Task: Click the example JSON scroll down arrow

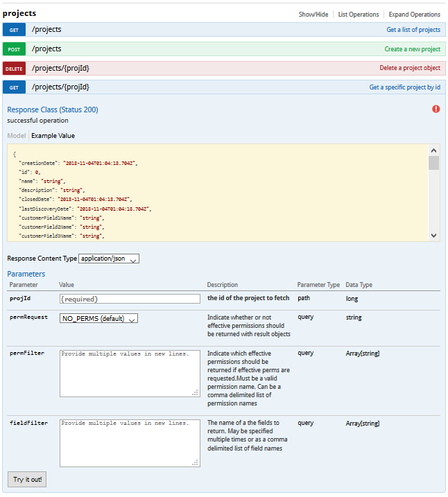Action: pos(433,235)
